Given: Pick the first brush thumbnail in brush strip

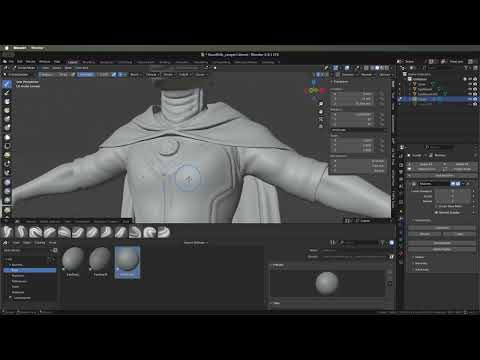Looking at the screenshot, I should point(7,232).
